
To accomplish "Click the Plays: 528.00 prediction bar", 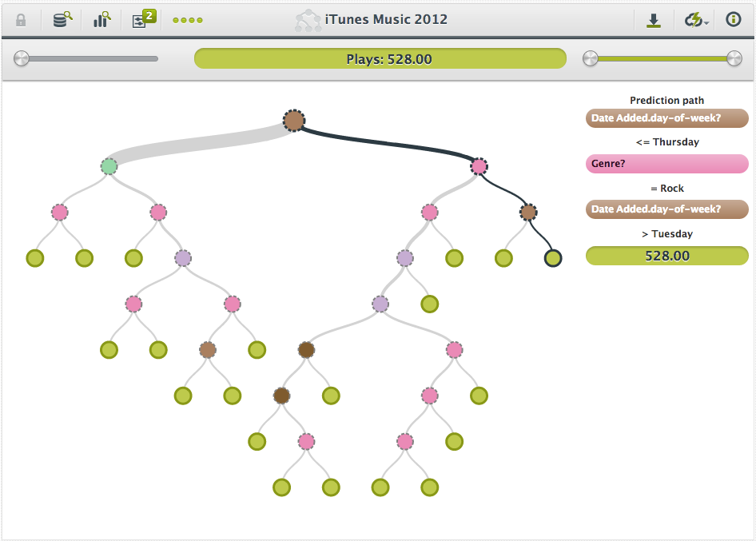I will (x=380, y=58).
